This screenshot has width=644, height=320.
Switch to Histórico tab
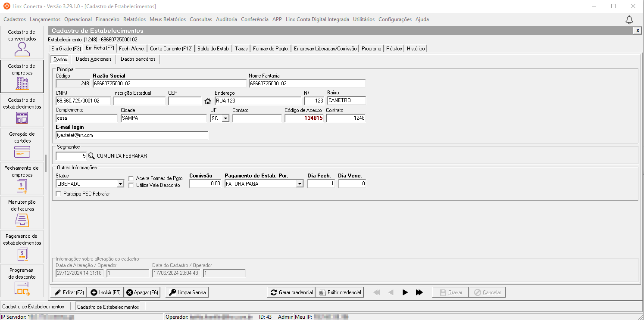tap(416, 49)
